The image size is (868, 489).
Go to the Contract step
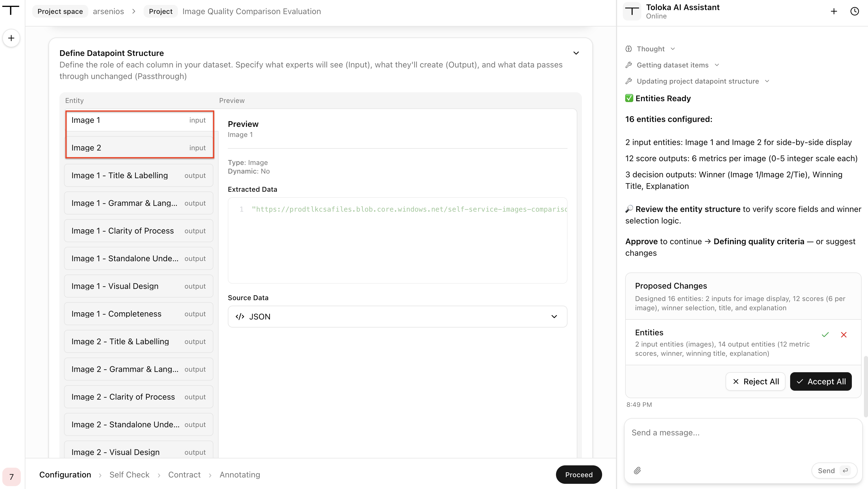184,475
